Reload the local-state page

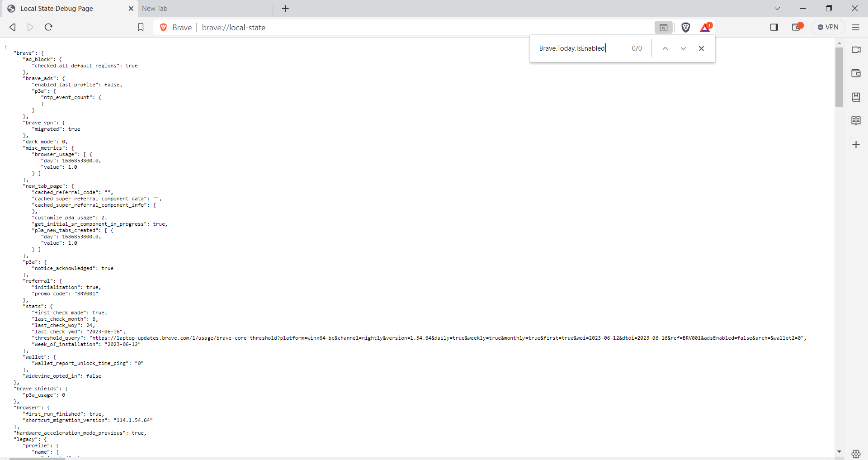coord(48,27)
